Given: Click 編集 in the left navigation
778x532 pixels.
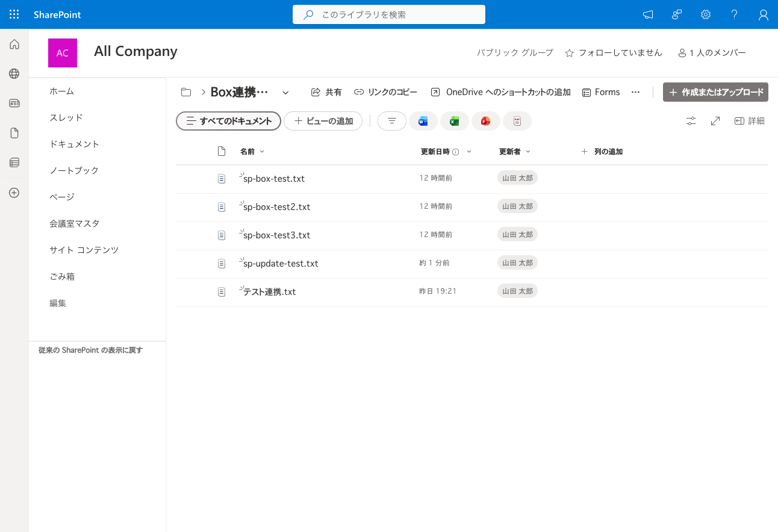Looking at the screenshot, I should tap(58, 303).
